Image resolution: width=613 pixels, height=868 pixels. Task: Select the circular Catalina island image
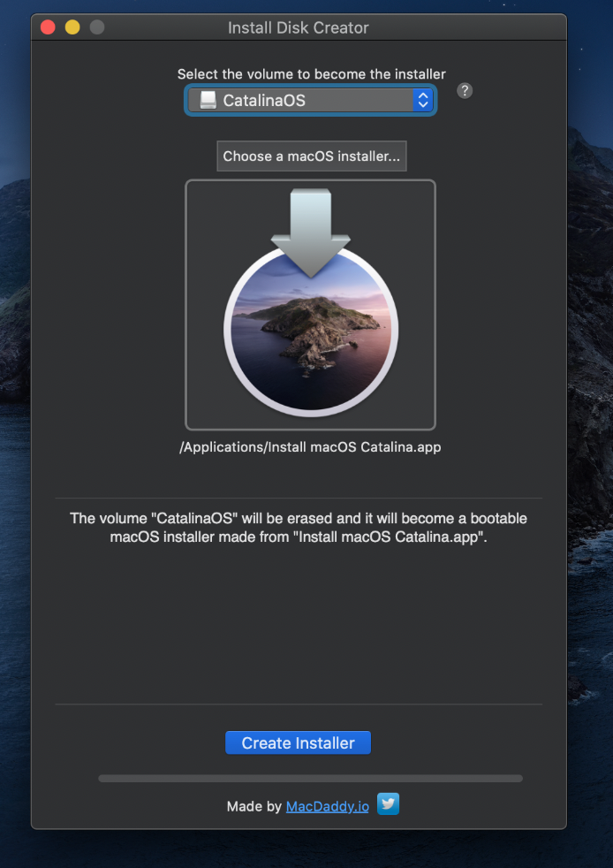click(311, 331)
